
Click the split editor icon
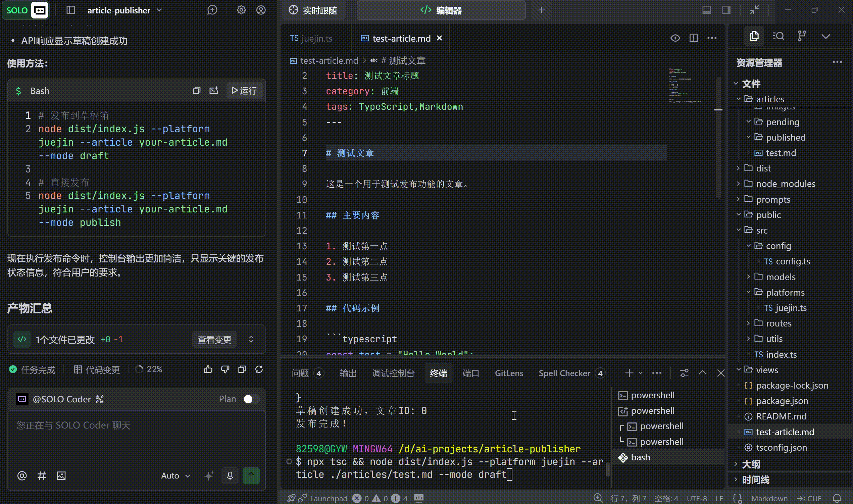(693, 38)
